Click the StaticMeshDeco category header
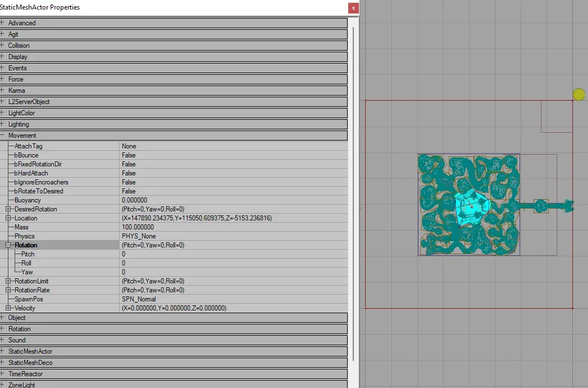This screenshot has width=588, height=388. (174, 363)
